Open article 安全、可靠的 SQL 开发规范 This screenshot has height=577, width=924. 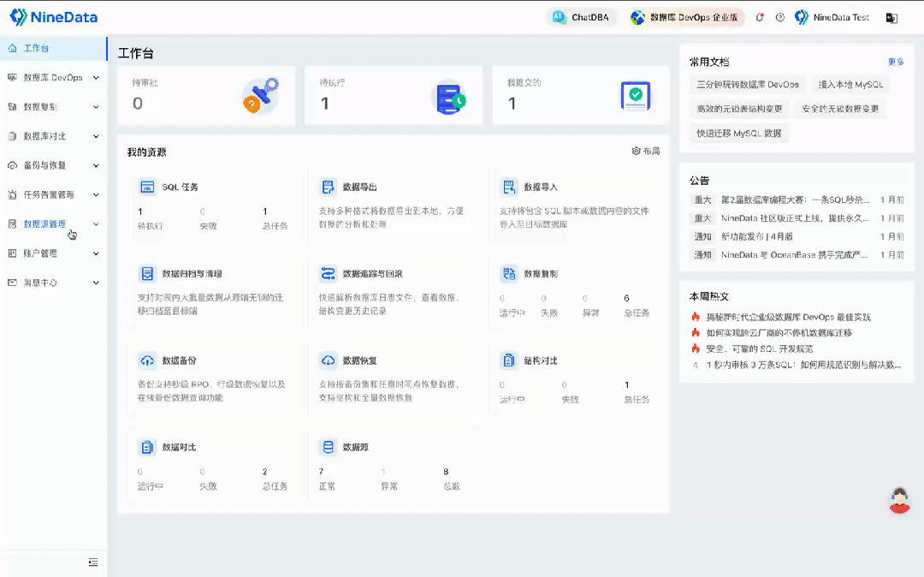tap(760, 349)
